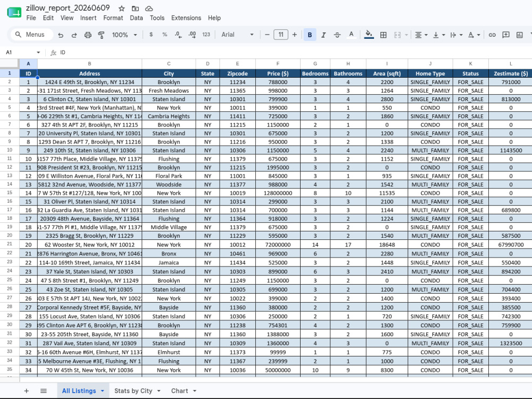
Task: Open the horizontal align dropdown
Action: click(x=421, y=35)
